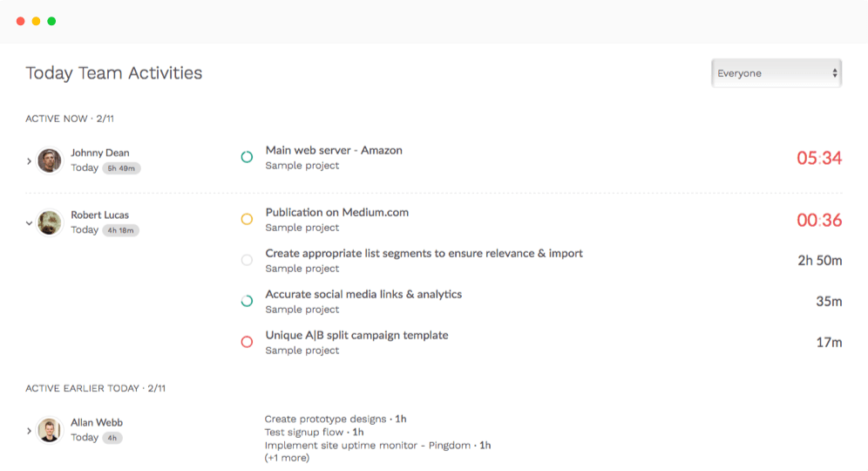Click the running 05:34 red timer
The image size is (868, 471).
pos(819,158)
